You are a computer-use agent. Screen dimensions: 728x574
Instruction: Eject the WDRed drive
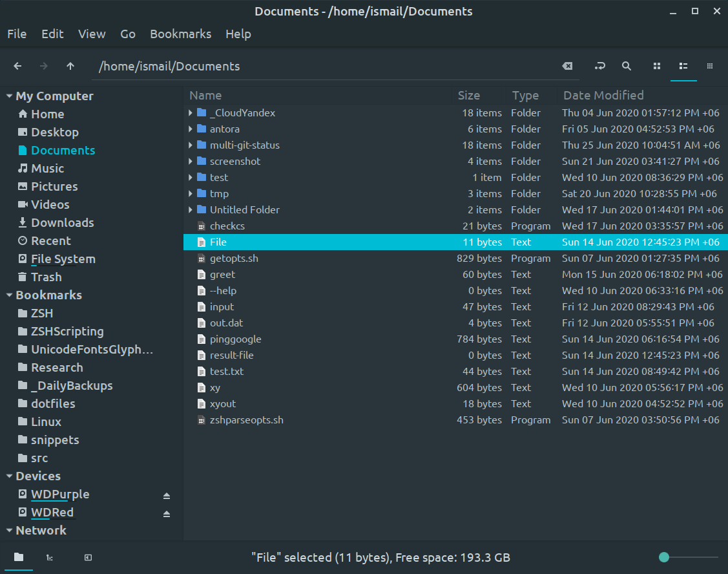tap(166, 513)
